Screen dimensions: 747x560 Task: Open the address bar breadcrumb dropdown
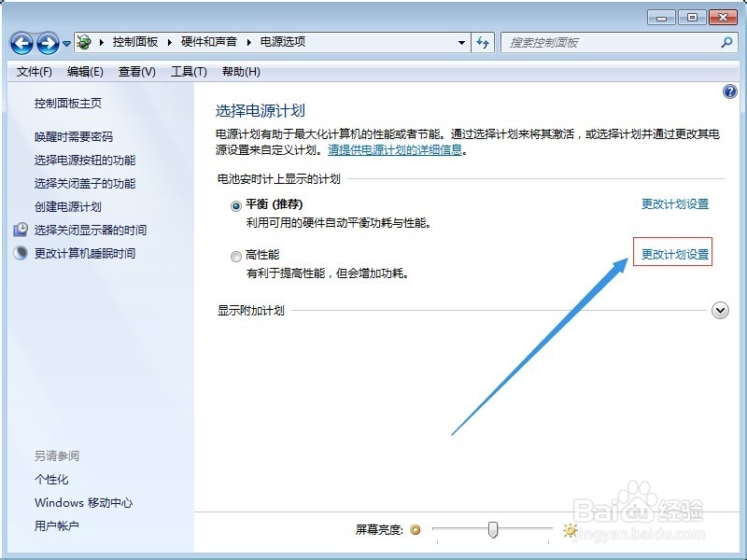(x=461, y=43)
